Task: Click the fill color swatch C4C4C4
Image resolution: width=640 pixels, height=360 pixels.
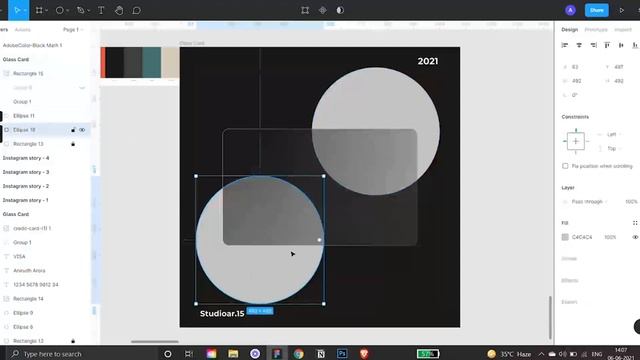Action: (565, 237)
